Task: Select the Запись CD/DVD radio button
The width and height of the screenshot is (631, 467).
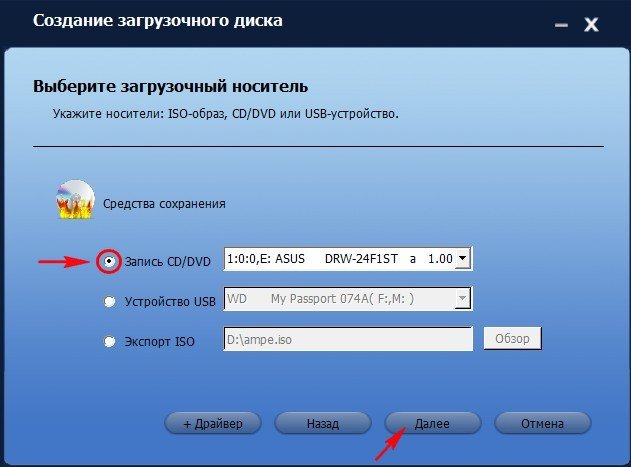Action: click(x=109, y=261)
